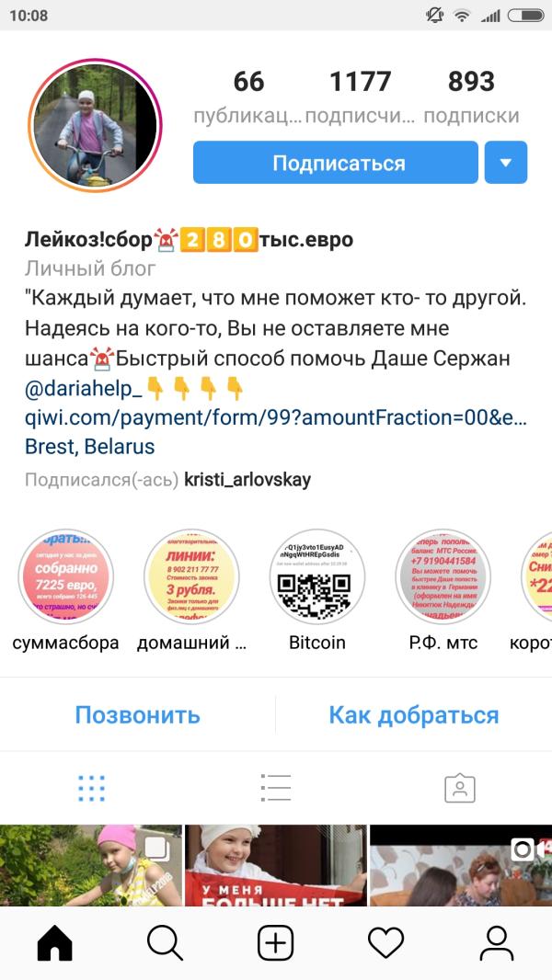Switch to list view of posts

(276, 788)
